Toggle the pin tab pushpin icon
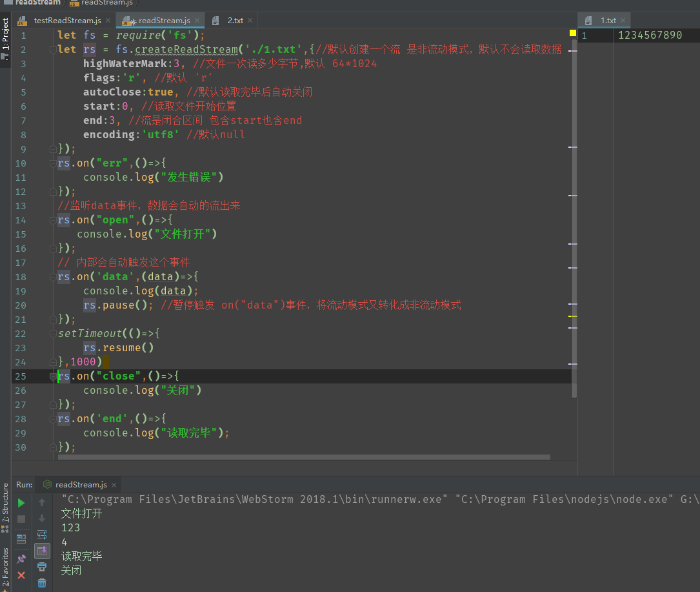Screen dimensions: 700x592 coord(21,559)
